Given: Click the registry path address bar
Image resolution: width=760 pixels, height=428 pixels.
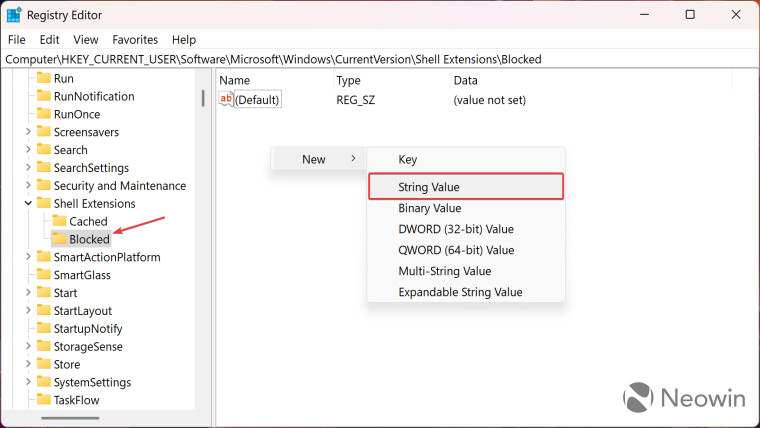Looking at the screenshot, I should 380,59.
